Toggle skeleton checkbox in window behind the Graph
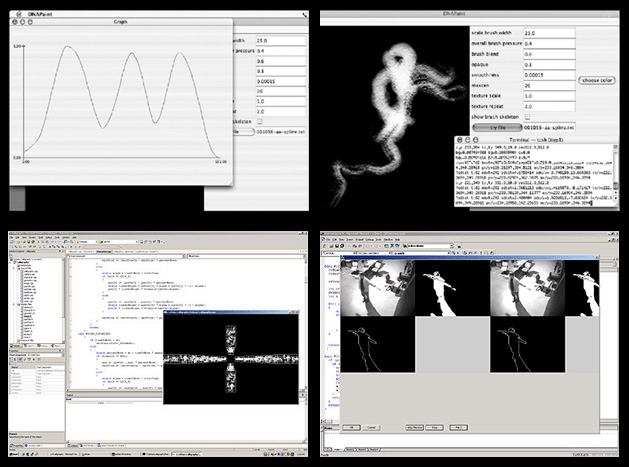Viewport: 629px width, 467px height. coord(260,121)
